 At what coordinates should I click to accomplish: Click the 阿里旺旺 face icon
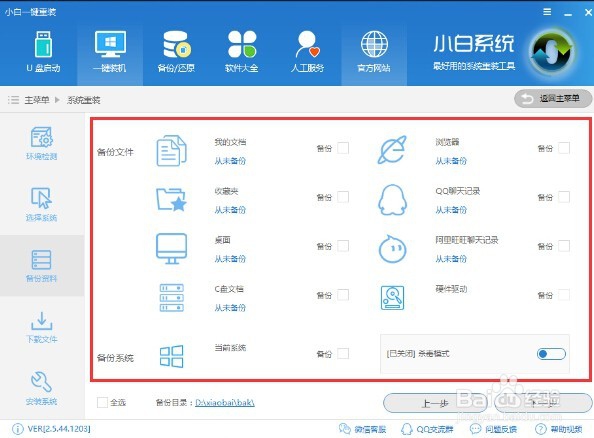(x=392, y=249)
